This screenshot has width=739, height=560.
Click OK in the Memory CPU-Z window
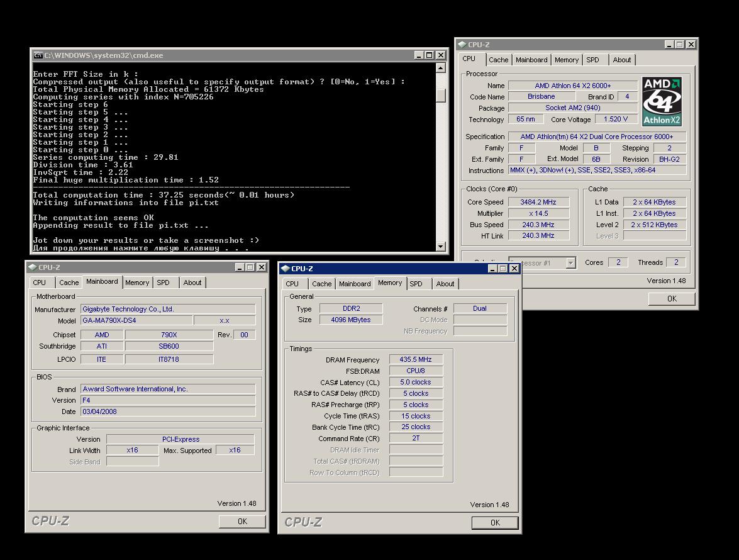click(x=495, y=523)
